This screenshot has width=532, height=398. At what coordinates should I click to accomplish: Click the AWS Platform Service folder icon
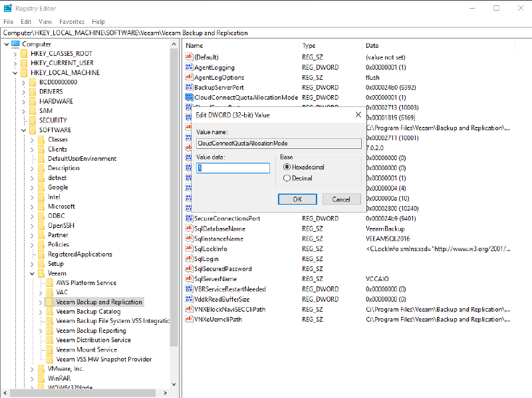pyautogui.click(x=50, y=283)
